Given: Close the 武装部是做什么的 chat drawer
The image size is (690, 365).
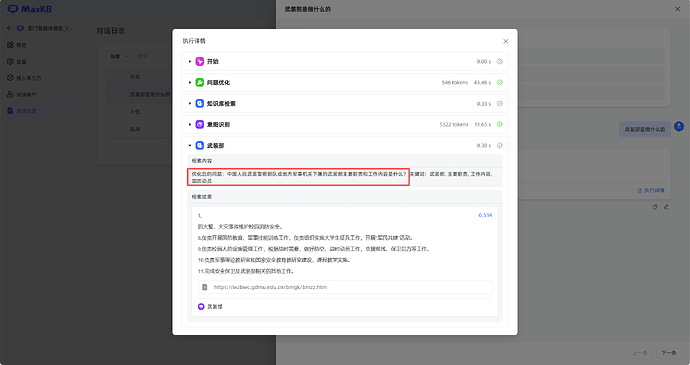Looking at the screenshot, I should coord(678,9).
